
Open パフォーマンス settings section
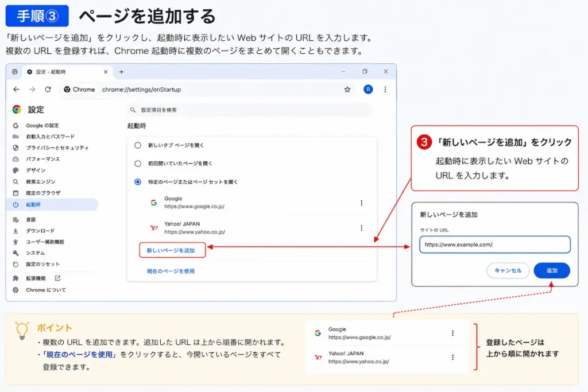tap(42, 159)
